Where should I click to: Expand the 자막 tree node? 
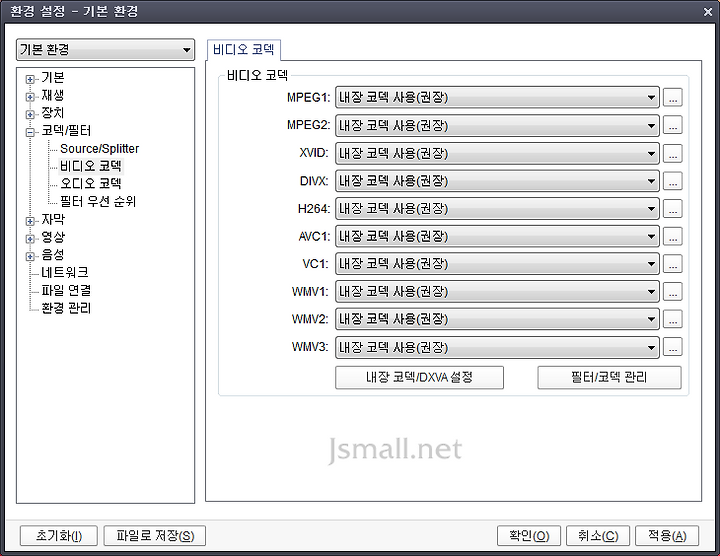click(30, 221)
